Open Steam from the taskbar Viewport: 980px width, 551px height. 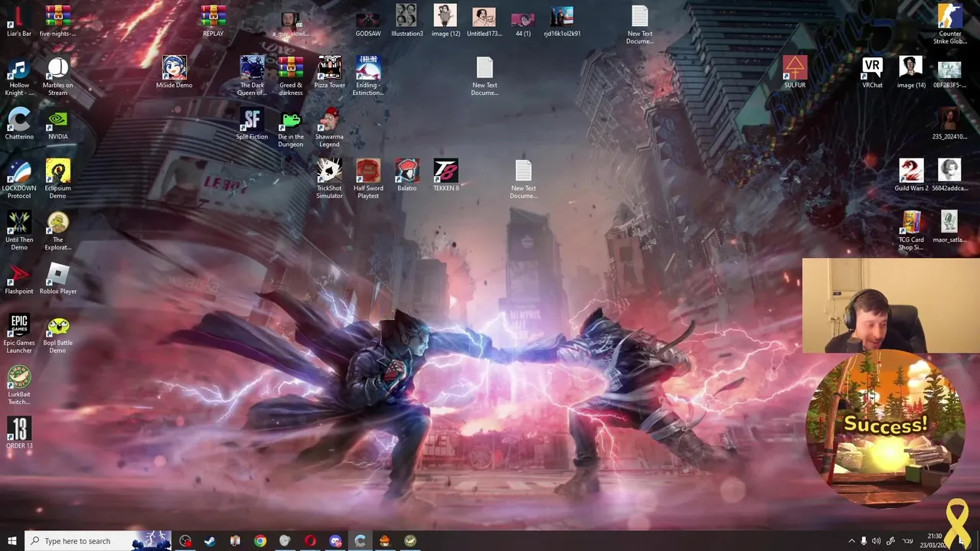click(x=210, y=541)
